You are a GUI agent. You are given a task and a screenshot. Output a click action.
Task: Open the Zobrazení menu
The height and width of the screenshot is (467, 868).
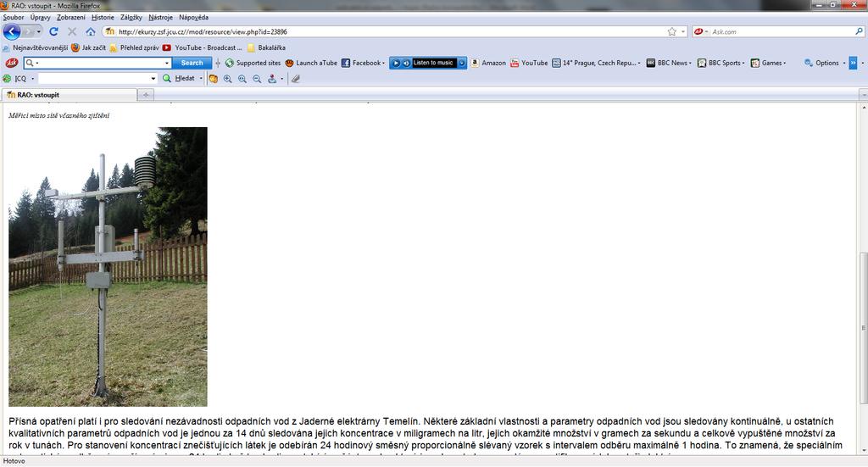coord(71,17)
